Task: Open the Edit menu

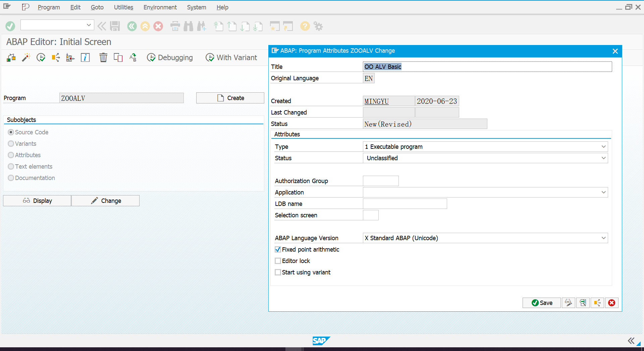Action: (75, 7)
